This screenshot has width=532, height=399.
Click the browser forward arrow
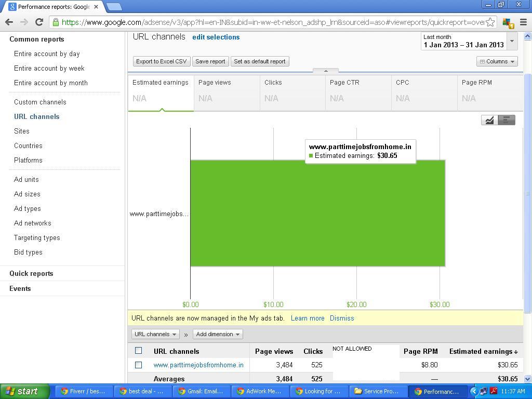[x=24, y=22]
